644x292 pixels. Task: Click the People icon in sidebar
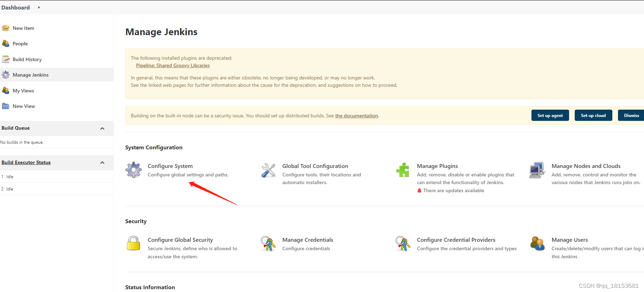6,44
